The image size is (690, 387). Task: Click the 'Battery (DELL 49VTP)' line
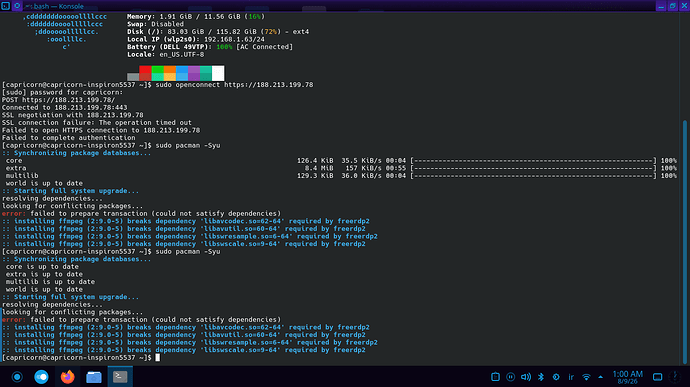(210, 47)
